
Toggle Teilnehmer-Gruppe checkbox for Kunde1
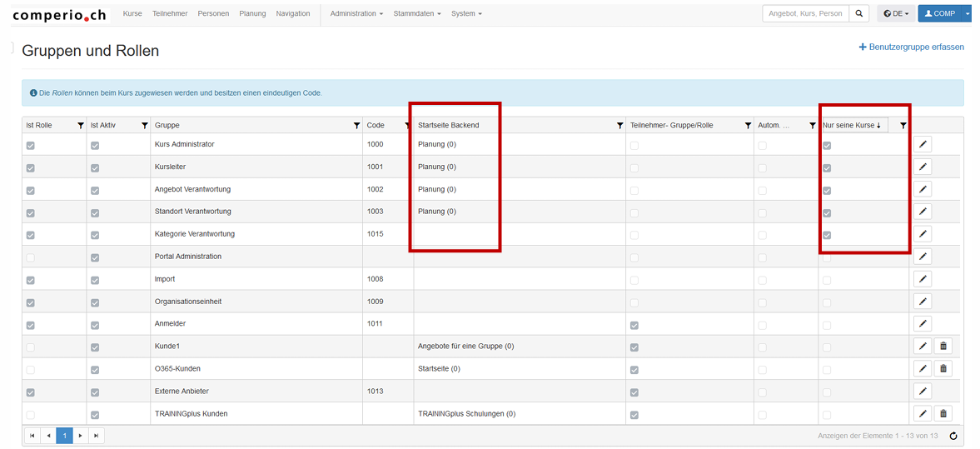[x=634, y=347]
